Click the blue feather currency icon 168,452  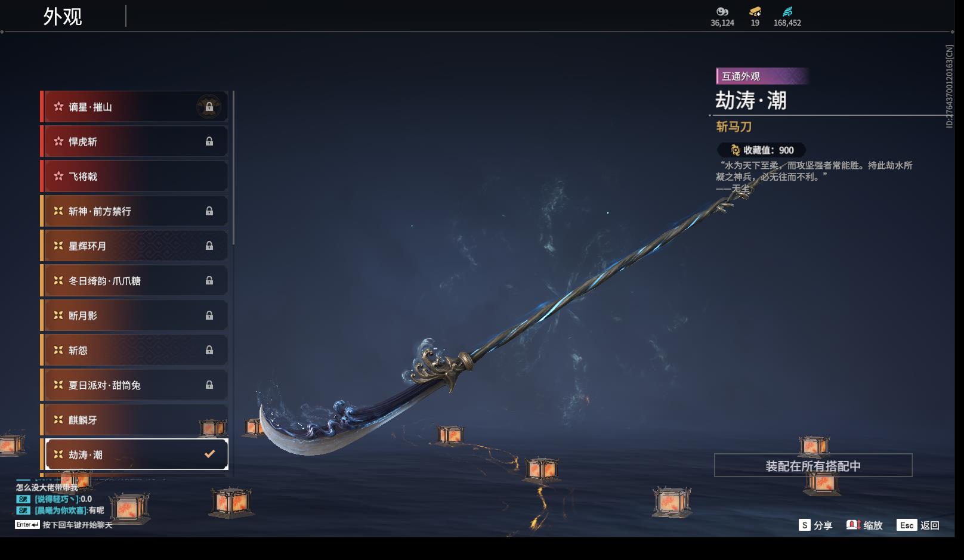(787, 11)
